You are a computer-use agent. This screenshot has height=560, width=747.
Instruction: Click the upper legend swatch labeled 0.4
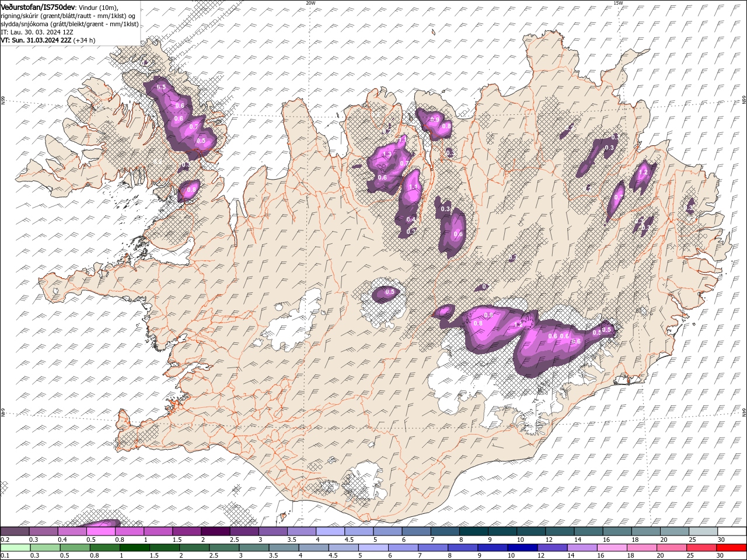point(72,531)
